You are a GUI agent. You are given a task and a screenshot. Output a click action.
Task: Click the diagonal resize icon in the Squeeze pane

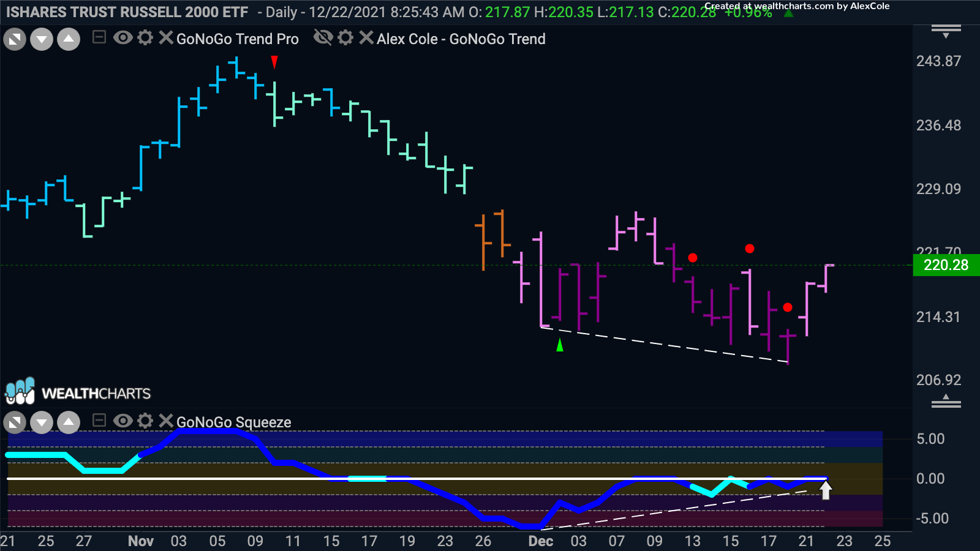15,422
